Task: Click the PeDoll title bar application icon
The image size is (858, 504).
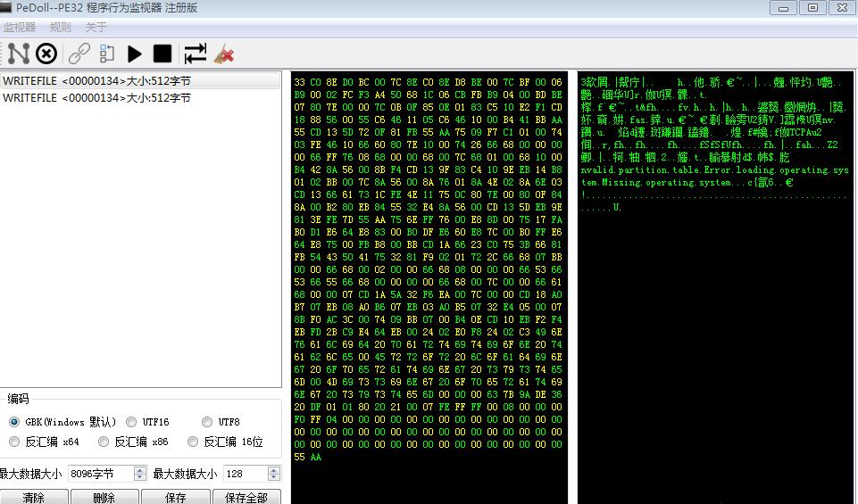Action: (6, 7)
